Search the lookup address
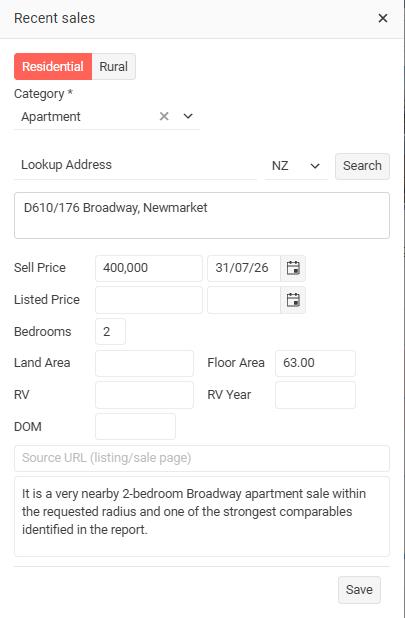 tap(362, 166)
